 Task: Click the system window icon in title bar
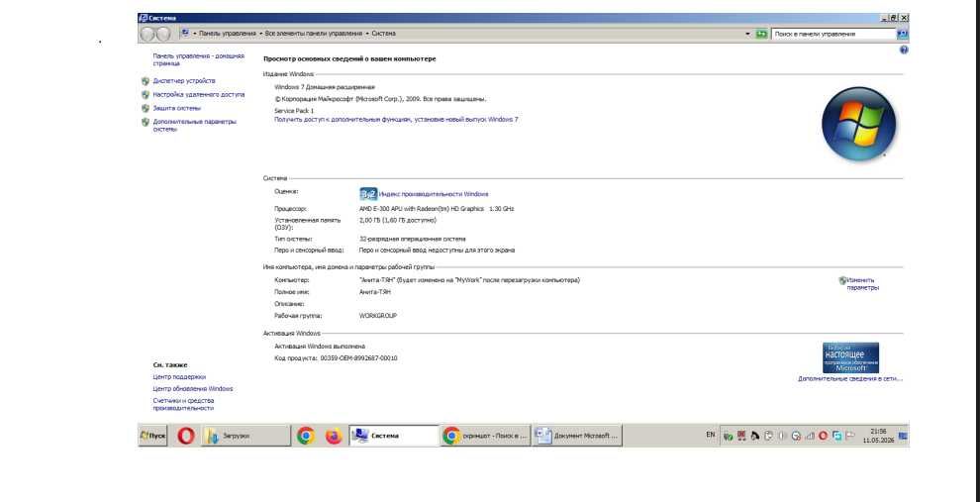144,18
